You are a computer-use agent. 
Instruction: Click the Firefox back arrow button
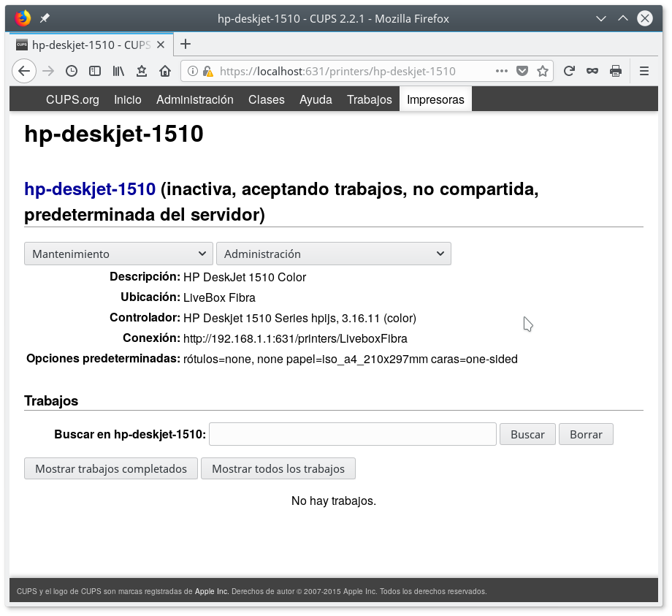(x=24, y=71)
